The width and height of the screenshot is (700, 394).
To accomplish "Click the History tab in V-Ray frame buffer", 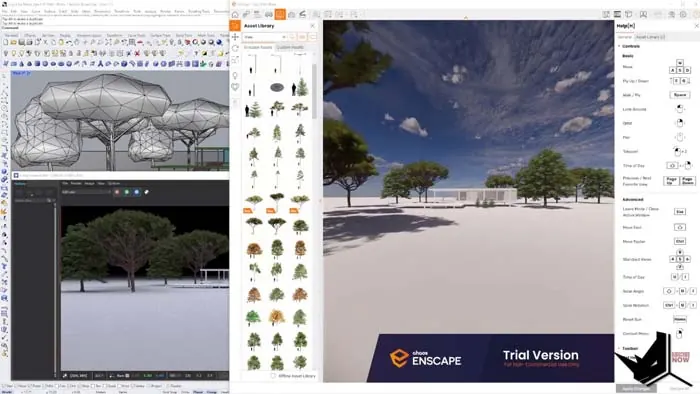I will click(x=20, y=184).
